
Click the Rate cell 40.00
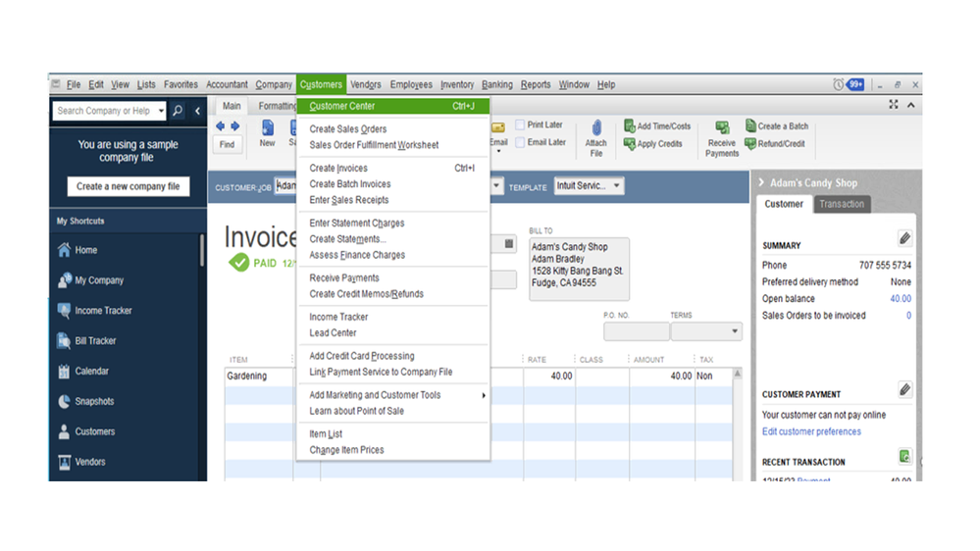pos(548,376)
